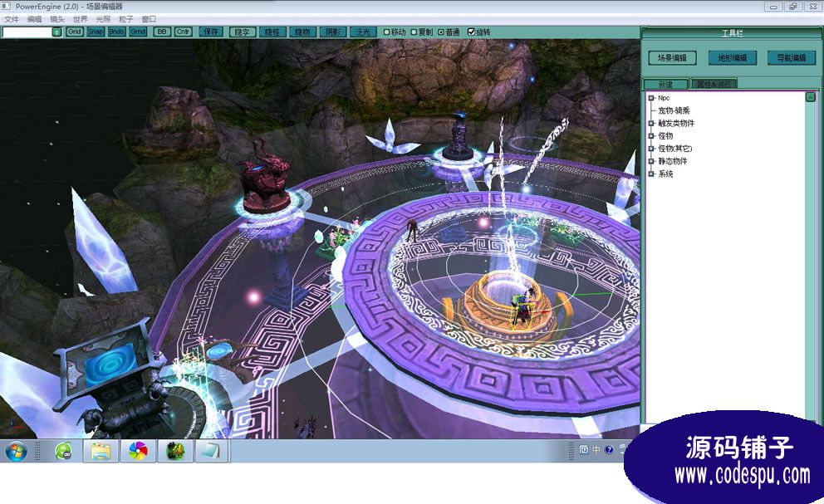Viewport: 824px width, 504px height.
Task: Switch to the greyed tab beside 新建
Action: click(714, 84)
